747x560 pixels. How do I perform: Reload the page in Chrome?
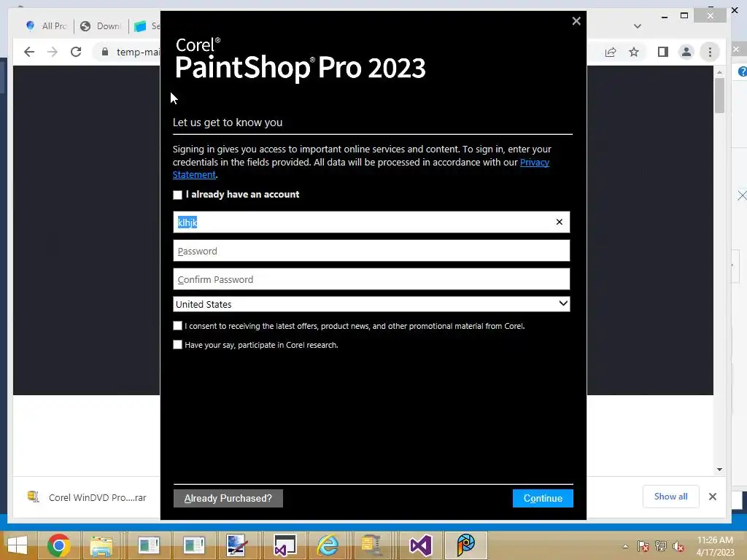tap(76, 52)
